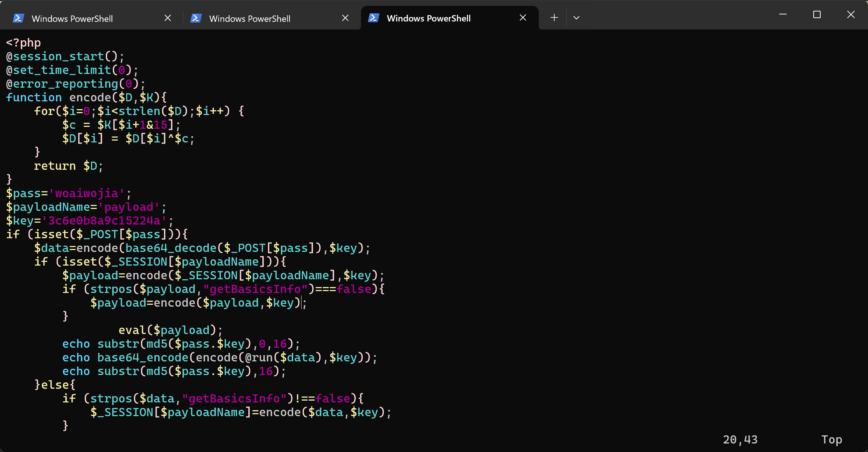Click the cursor position indicator 20,43
868x452 pixels.
[740, 439]
